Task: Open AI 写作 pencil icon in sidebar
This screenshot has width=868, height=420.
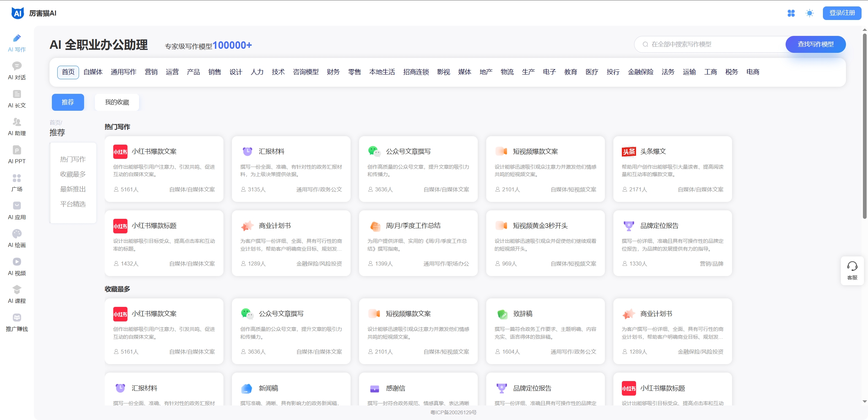Action: pos(17,38)
